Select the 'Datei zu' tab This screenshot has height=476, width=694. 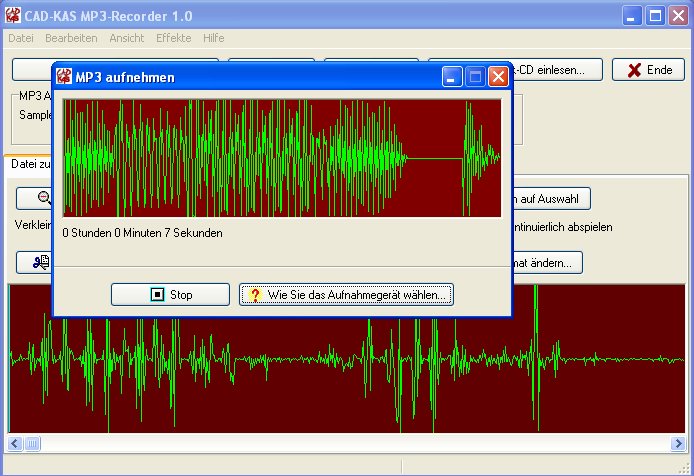coord(29,164)
